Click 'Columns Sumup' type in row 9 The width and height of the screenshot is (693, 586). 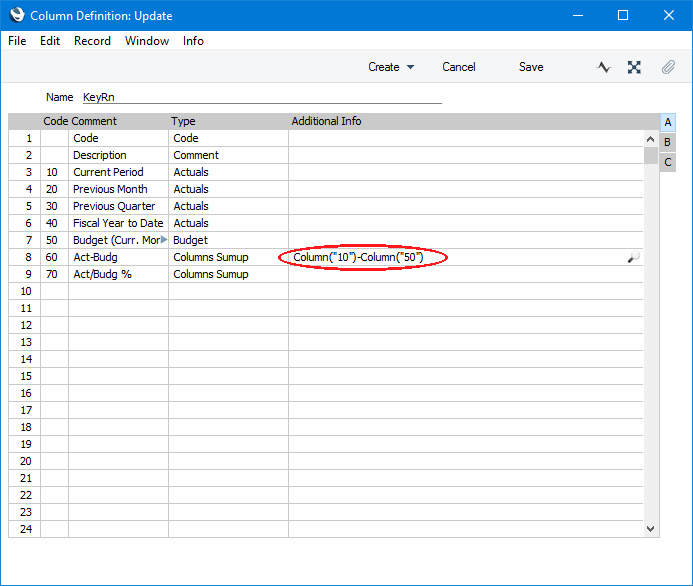[x=228, y=274]
